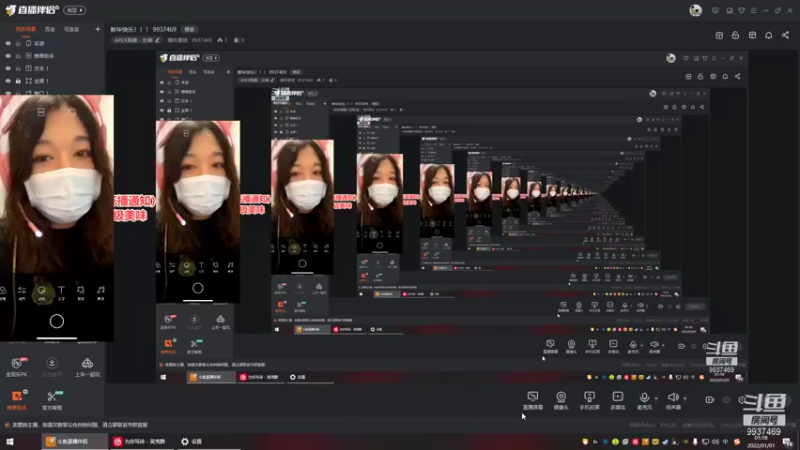The width and height of the screenshot is (800, 450).
Task: Toggle the preview eye icon near record
Action: (x=726, y=399)
